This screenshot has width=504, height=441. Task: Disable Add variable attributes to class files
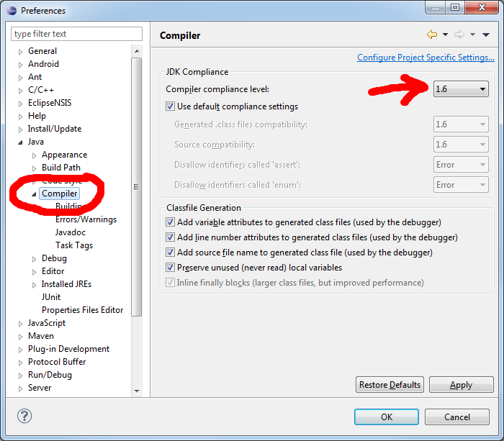(171, 222)
